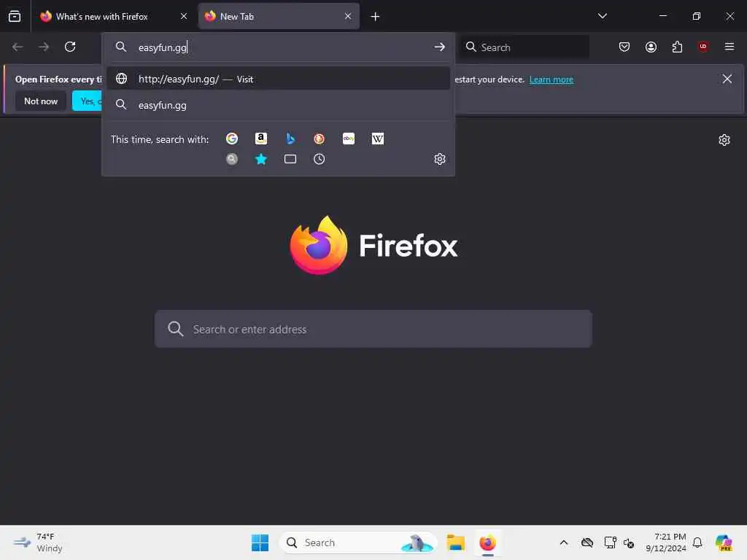
Task: Search this time with Wikipedia
Action: click(x=378, y=139)
